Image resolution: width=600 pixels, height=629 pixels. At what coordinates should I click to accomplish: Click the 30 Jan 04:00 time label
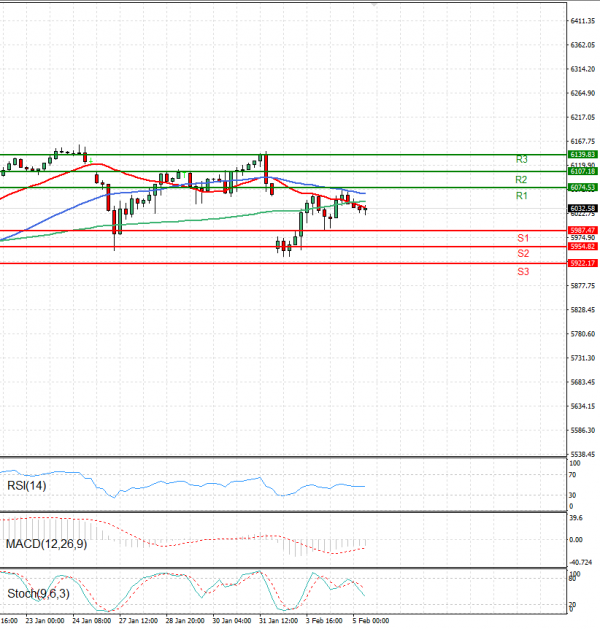click(232, 621)
